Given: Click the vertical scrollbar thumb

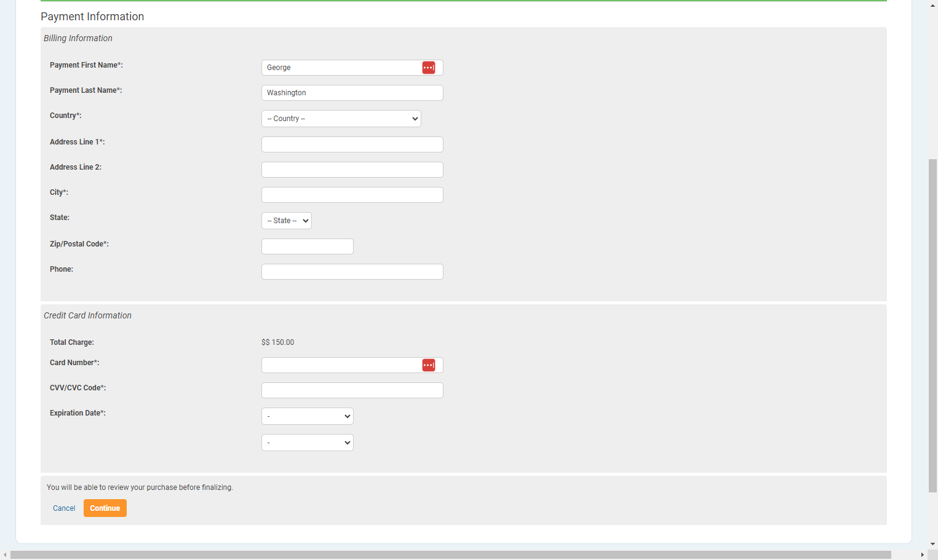Looking at the screenshot, I should coord(933,326).
